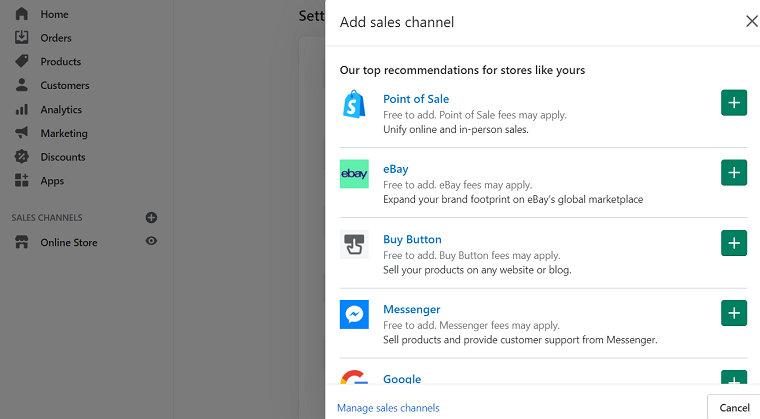
Task: Open Discounts in the sidebar
Action: [63, 157]
